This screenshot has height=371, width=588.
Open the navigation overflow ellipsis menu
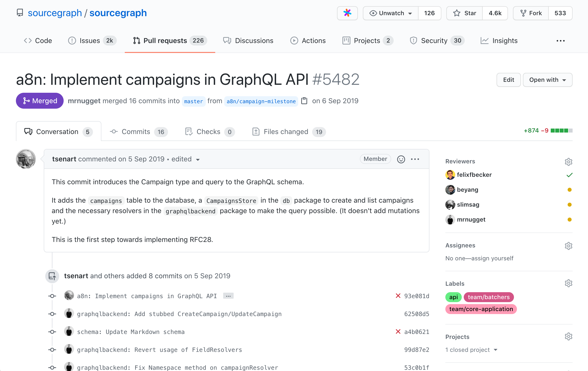560,41
